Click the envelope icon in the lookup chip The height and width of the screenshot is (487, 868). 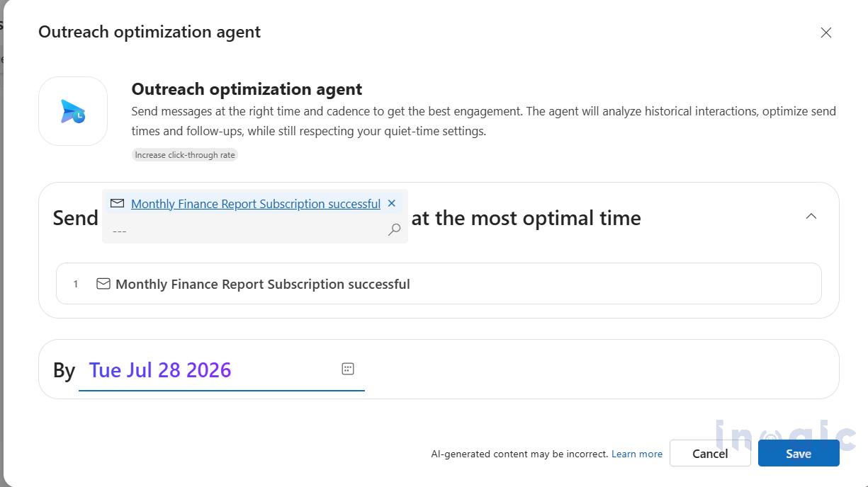[118, 204]
